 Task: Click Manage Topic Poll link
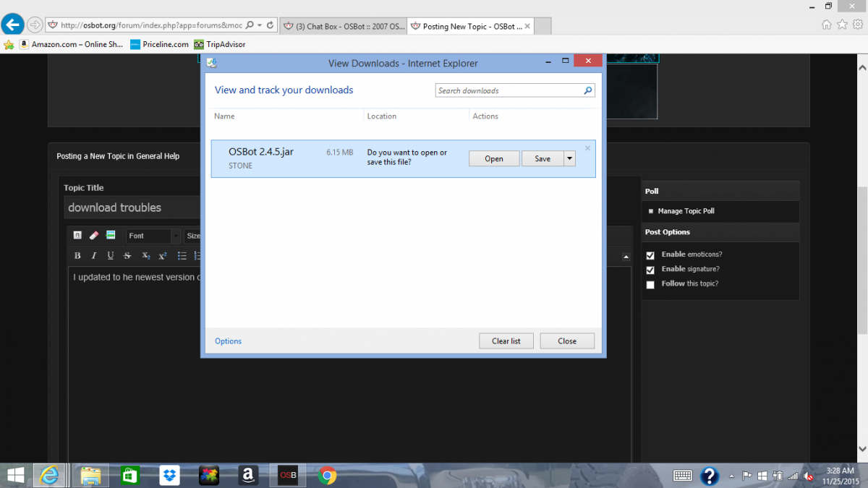click(686, 211)
